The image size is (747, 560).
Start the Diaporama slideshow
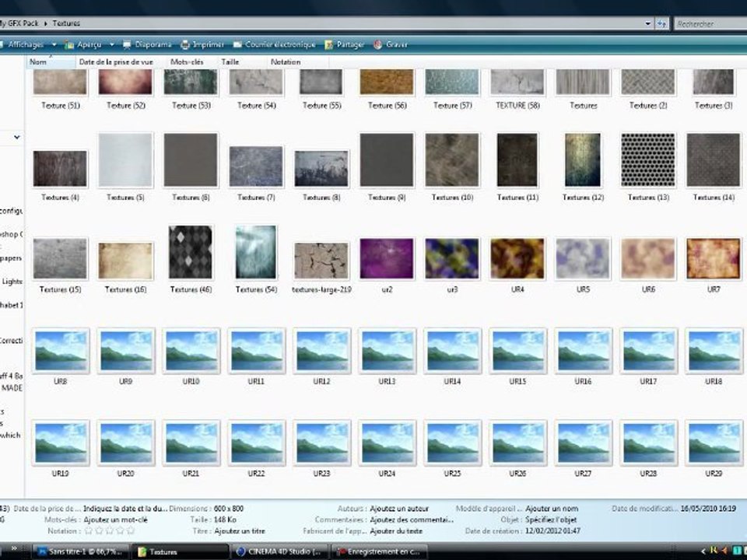(x=147, y=44)
